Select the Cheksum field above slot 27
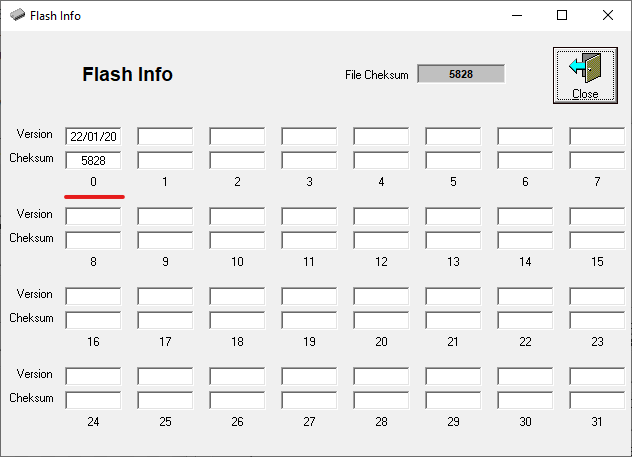The width and height of the screenshot is (632, 457). pos(309,400)
